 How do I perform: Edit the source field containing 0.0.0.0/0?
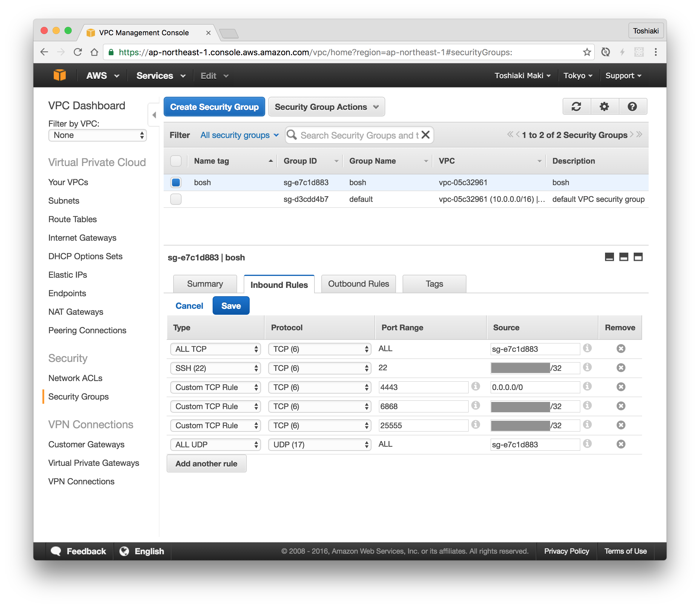[535, 387]
